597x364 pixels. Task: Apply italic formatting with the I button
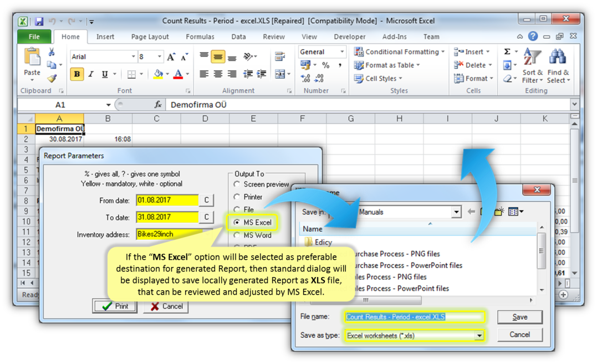pyautogui.click(x=90, y=74)
